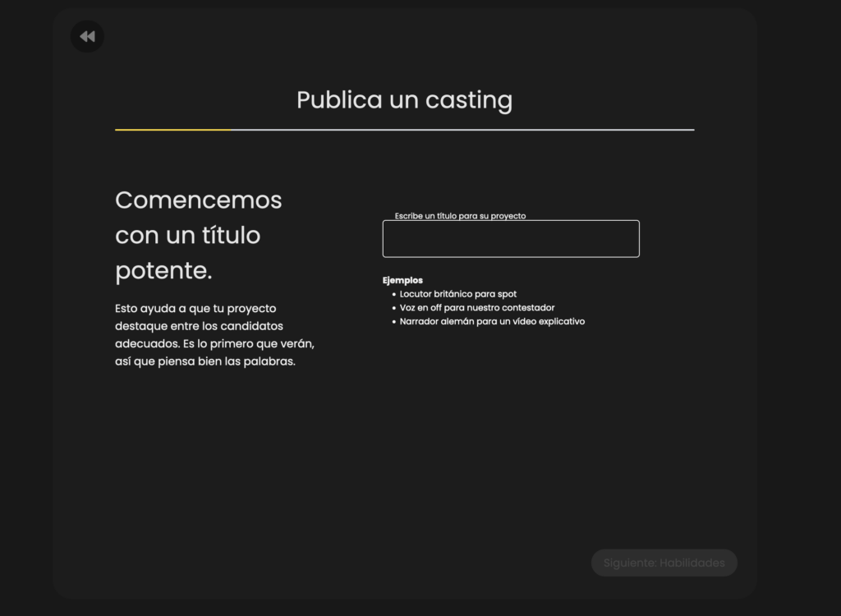
Task: Click the 'Esto ayuda a que tu proyecto' paragraph
Action: pos(214,335)
